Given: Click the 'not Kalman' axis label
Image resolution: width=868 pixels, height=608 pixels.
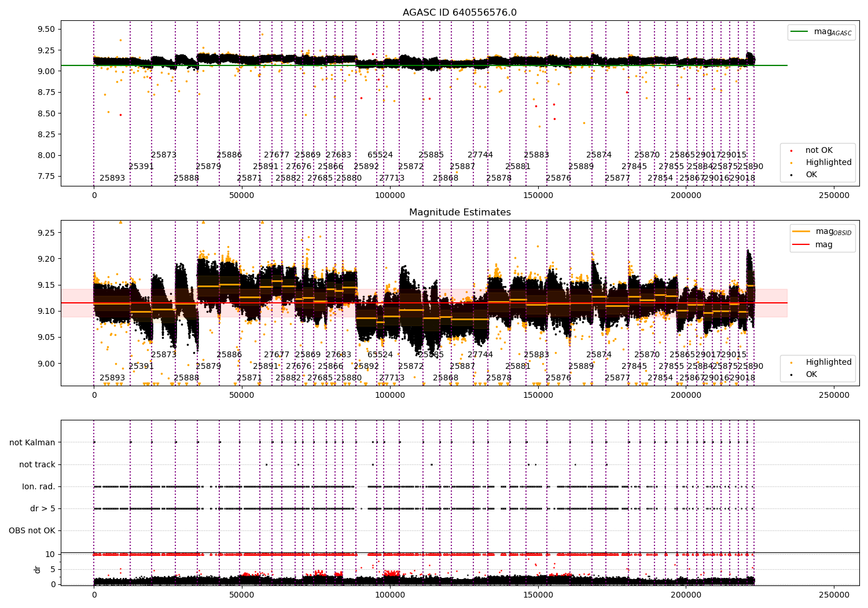Looking at the screenshot, I should pos(32,443).
